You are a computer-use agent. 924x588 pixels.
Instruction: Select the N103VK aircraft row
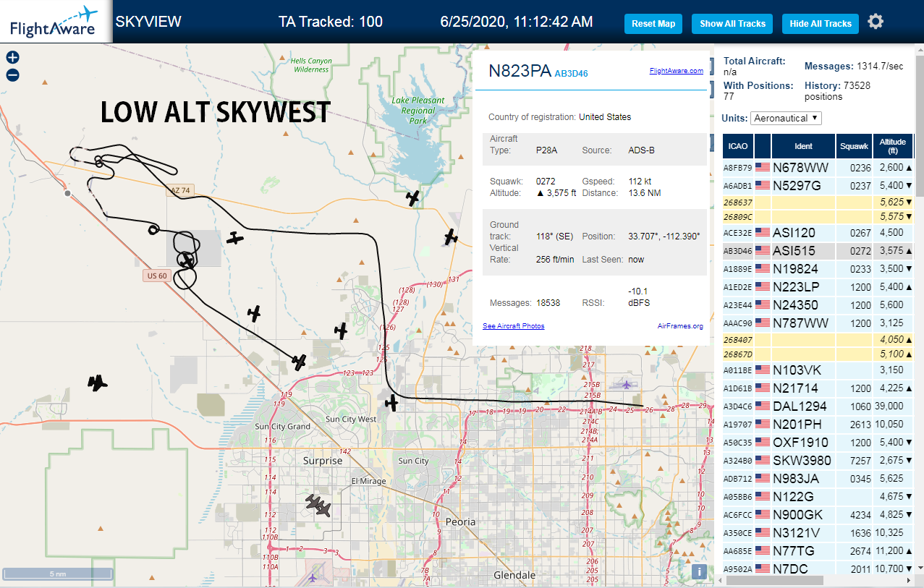coord(818,370)
